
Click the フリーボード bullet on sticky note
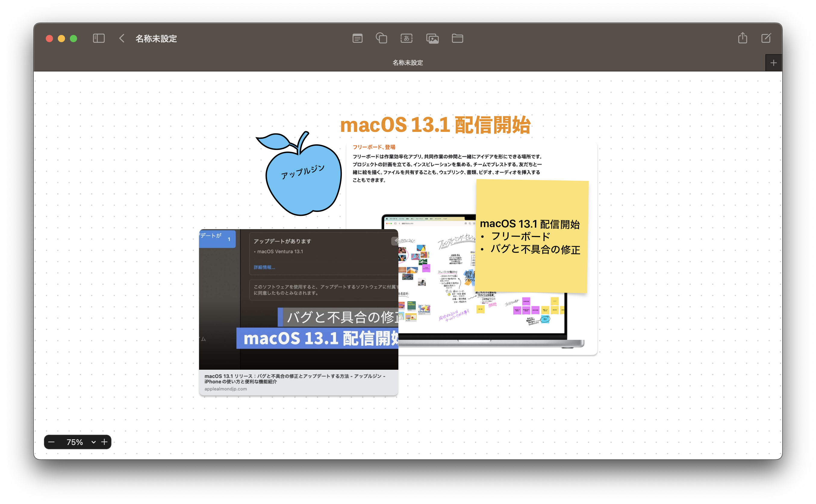pyautogui.click(x=521, y=236)
